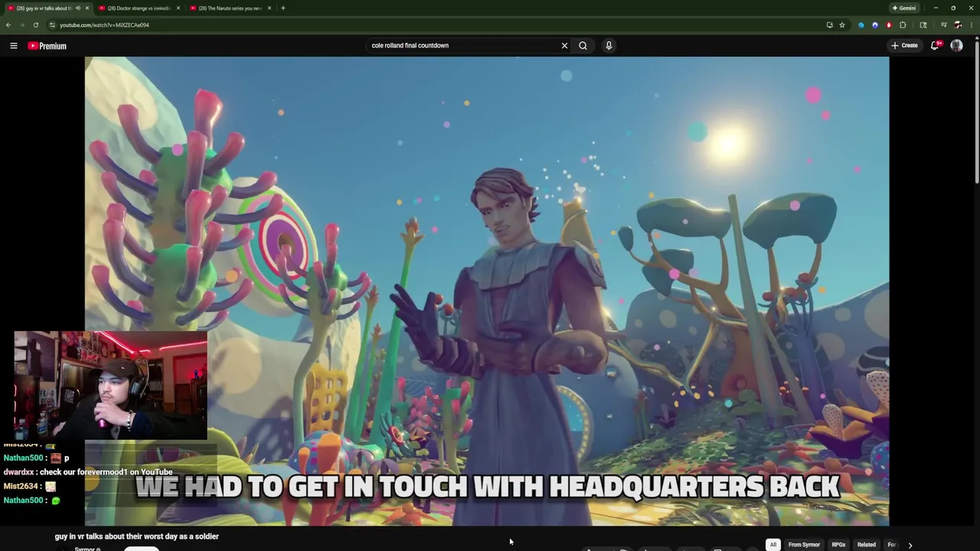Reload the page
The height and width of the screenshot is (551, 980).
pyautogui.click(x=35, y=25)
